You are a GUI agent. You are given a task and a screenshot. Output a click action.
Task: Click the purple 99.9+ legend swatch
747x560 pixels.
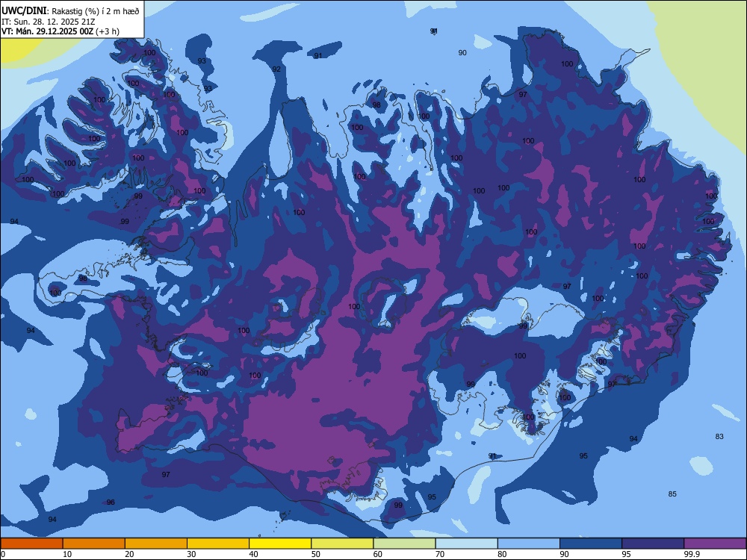click(715, 544)
